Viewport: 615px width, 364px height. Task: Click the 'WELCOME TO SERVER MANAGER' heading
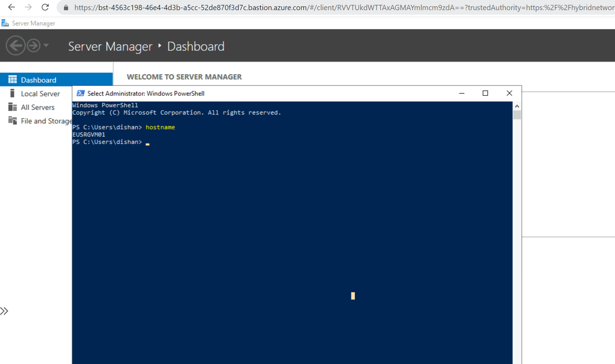[184, 77]
